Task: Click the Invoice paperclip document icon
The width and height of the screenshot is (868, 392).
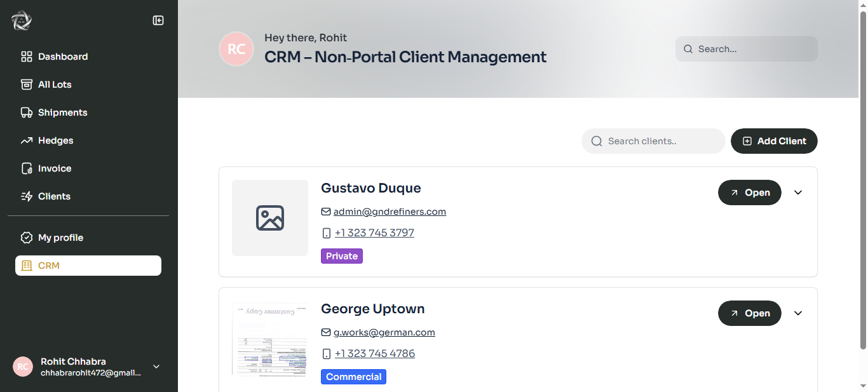Action: (27, 168)
